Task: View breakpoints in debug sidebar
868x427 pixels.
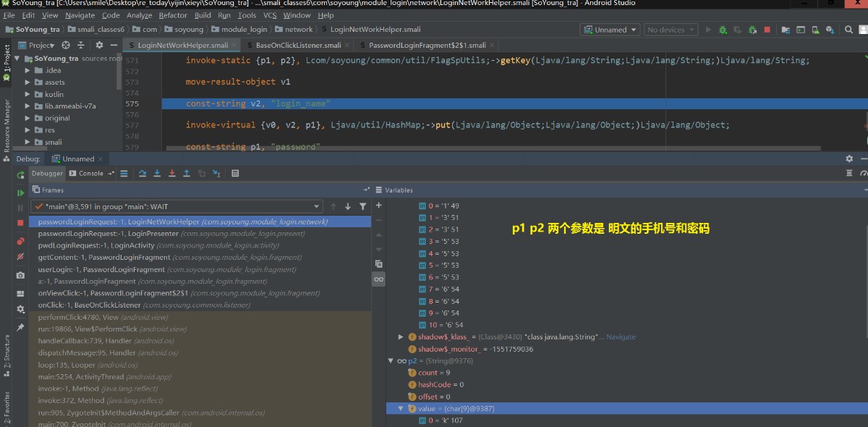Action: point(20,240)
